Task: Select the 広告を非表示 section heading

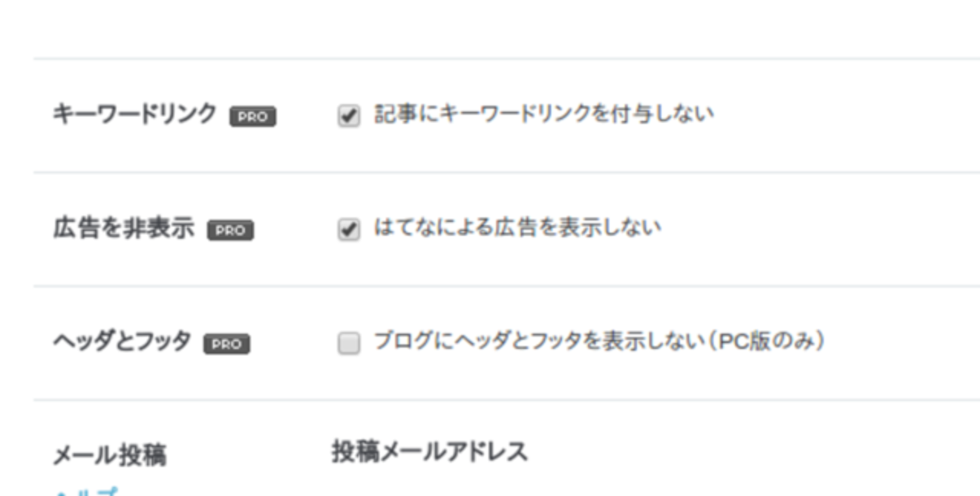Action: [x=124, y=228]
